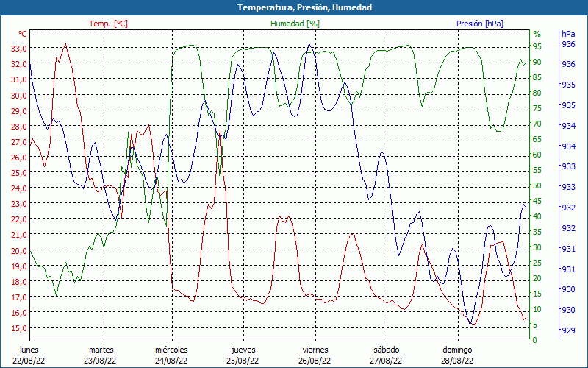This screenshot has width=588, height=368.
Task: Click the green "35" humidity axis value
Action: (x=537, y=232)
